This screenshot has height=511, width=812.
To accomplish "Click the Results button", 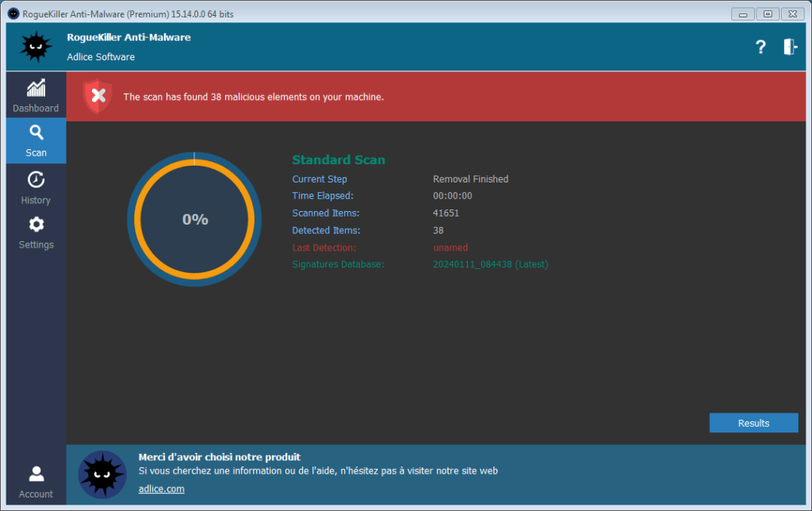I will (753, 423).
